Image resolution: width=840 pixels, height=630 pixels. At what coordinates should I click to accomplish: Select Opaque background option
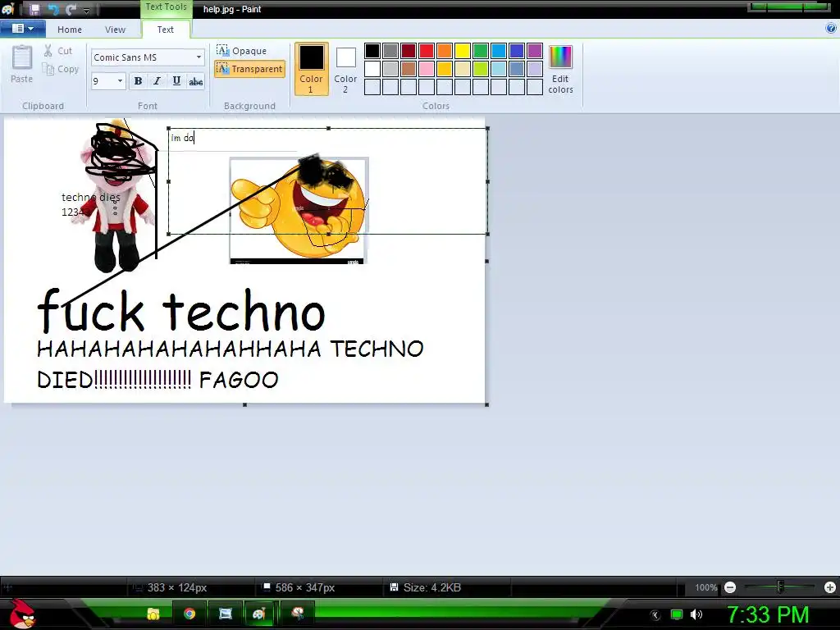[x=242, y=50]
